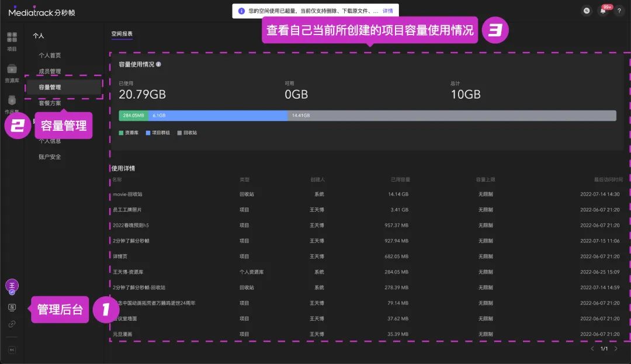This screenshot has height=364, width=631.
Task: Click info icon beside 容量使用情况
Action: pyautogui.click(x=158, y=64)
